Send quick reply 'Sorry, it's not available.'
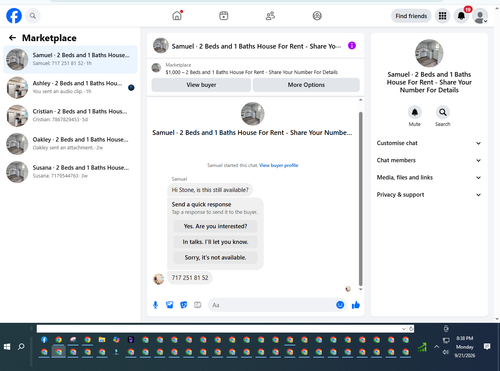This screenshot has width=500, height=371. coord(215,258)
